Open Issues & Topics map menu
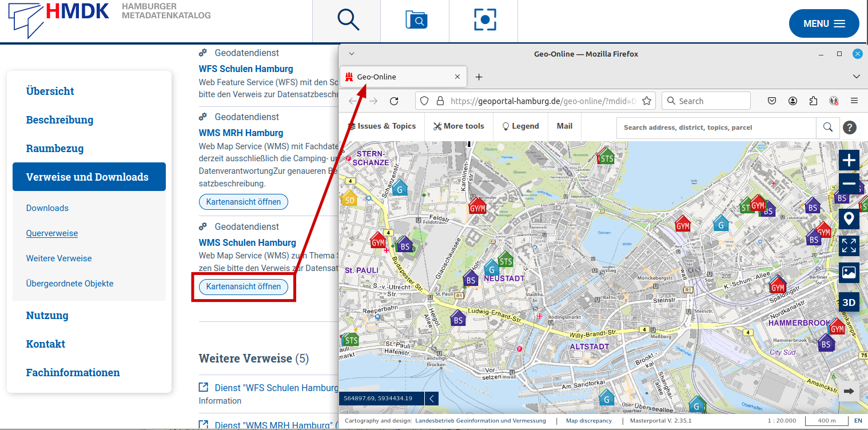Viewport: 868px width, 430px height. (x=382, y=126)
